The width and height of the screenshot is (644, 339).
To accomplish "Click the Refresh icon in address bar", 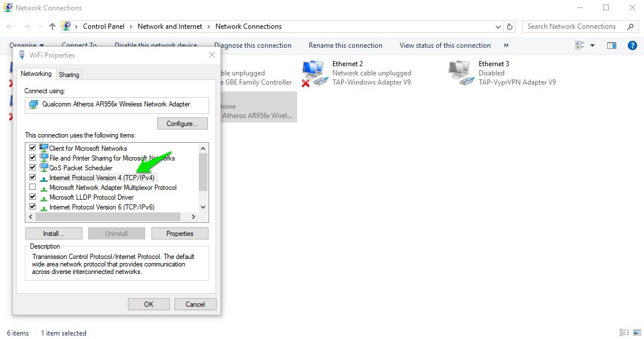I will coord(510,26).
